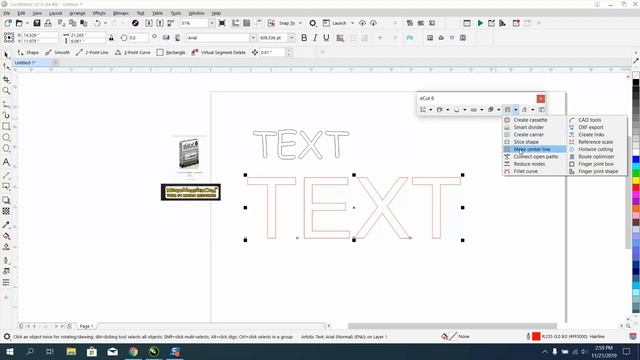This screenshot has height=360, width=640.
Task: Collapse the open eCut tools dropdown arrow
Action: point(516,109)
